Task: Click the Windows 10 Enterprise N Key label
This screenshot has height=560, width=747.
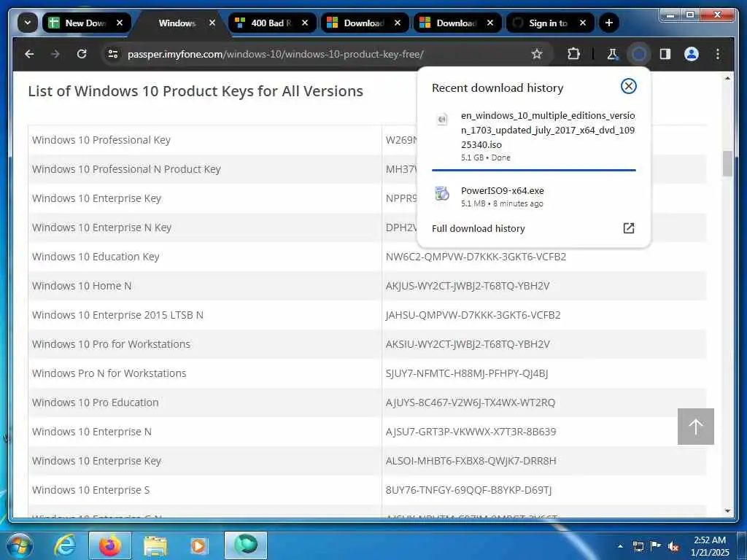Action: 101,227
